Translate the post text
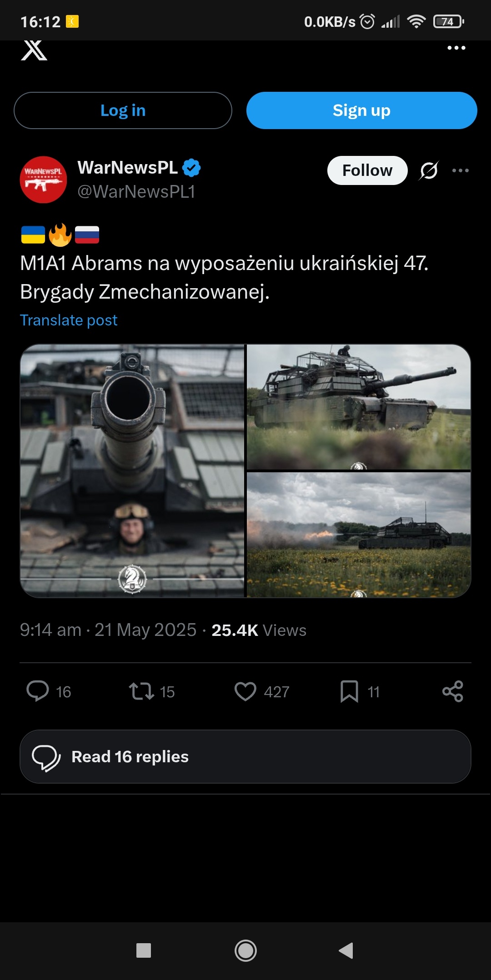Image resolution: width=491 pixels, height=980 pixels. pyautogui.click(x=69, y=320)
